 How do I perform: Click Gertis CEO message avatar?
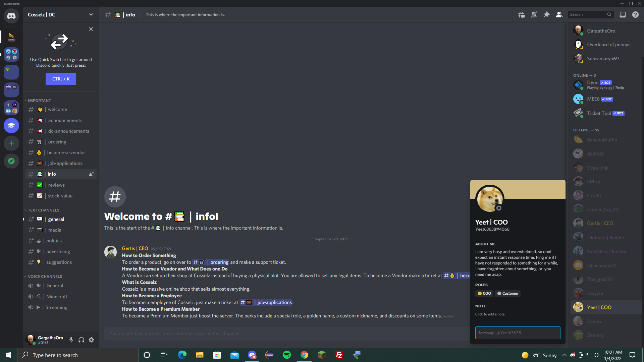pyautogui.click(x=110, y=252)
